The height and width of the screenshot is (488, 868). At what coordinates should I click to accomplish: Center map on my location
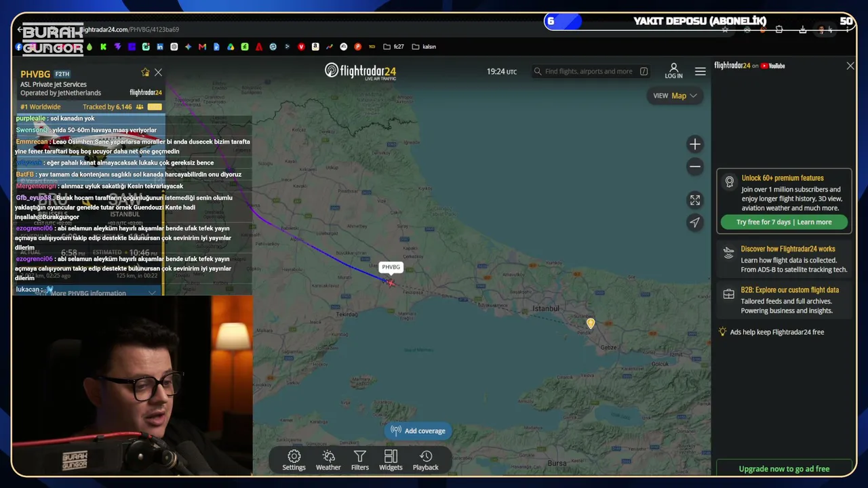pyautogui.click(x=694, y=222)
